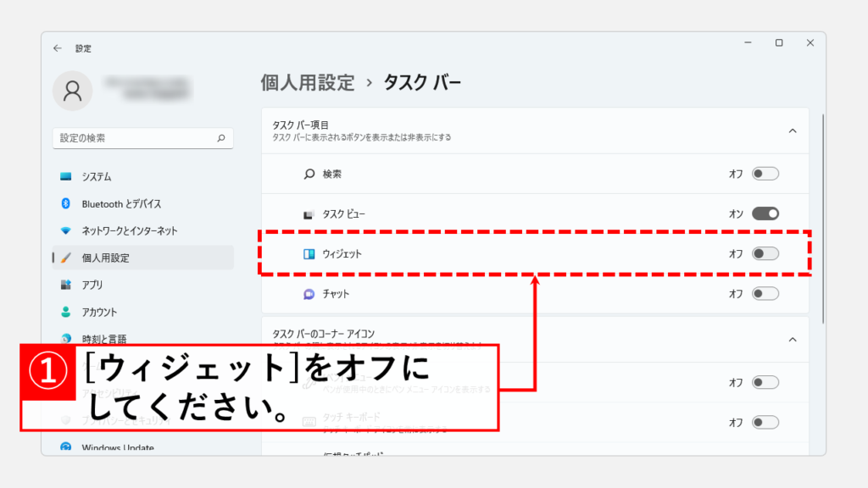The height and width of the screenshot is (488, 868).
Task: Click the アプリ sidebar icon
Action: pos(66,286)
